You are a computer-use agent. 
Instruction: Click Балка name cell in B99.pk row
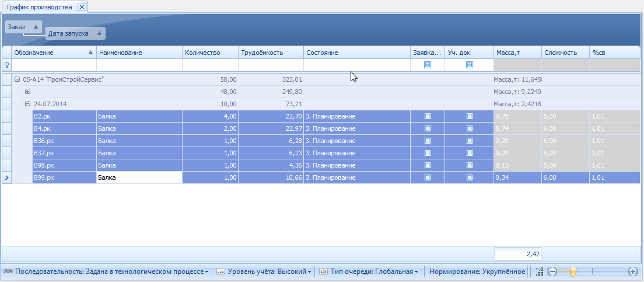(x=139, y=178)
